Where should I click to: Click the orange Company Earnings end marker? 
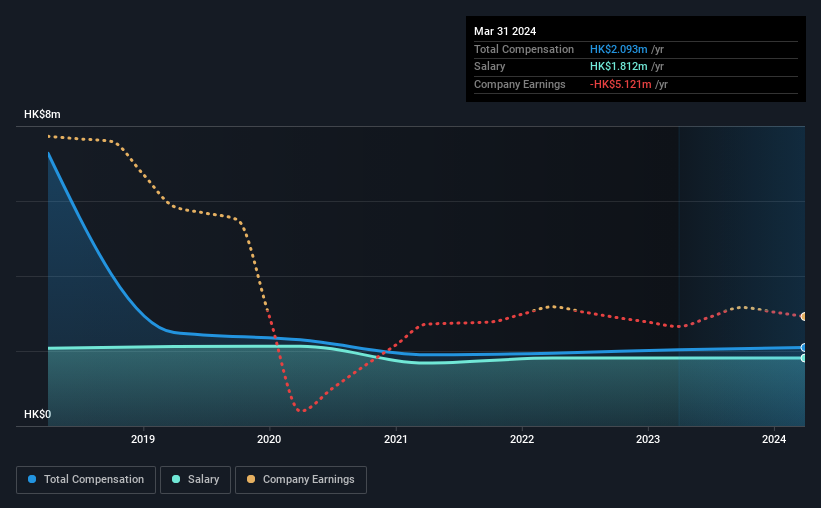coord(803,316)
